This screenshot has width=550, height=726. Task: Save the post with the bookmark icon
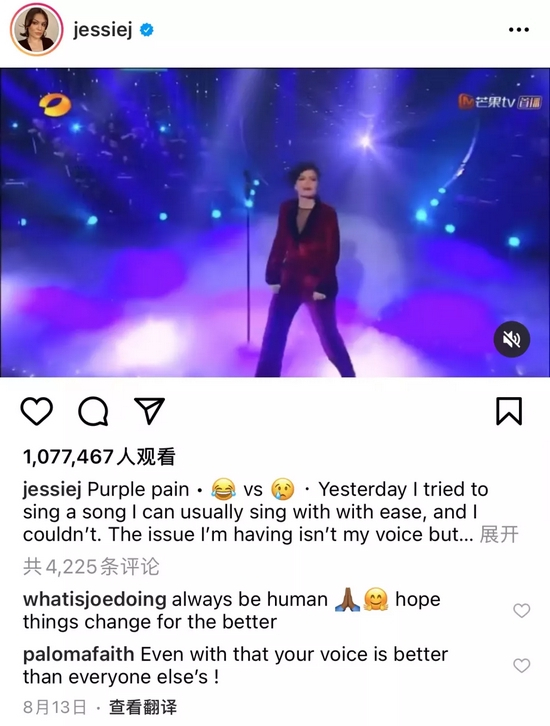pos(509,411)
